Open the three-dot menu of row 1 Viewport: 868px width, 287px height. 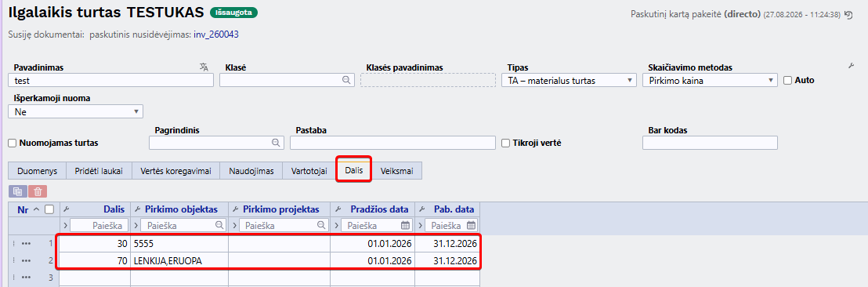[26, 244]
